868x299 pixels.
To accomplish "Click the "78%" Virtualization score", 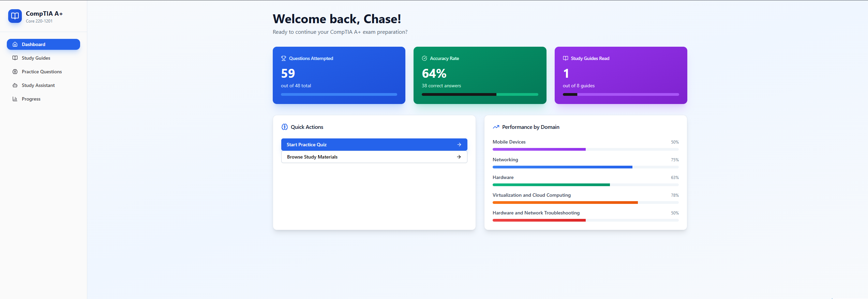I will pos(675,195).
